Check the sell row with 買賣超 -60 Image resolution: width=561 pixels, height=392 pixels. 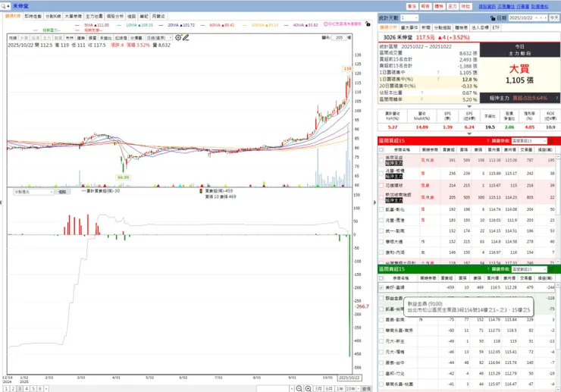click(x=381, y=331)
